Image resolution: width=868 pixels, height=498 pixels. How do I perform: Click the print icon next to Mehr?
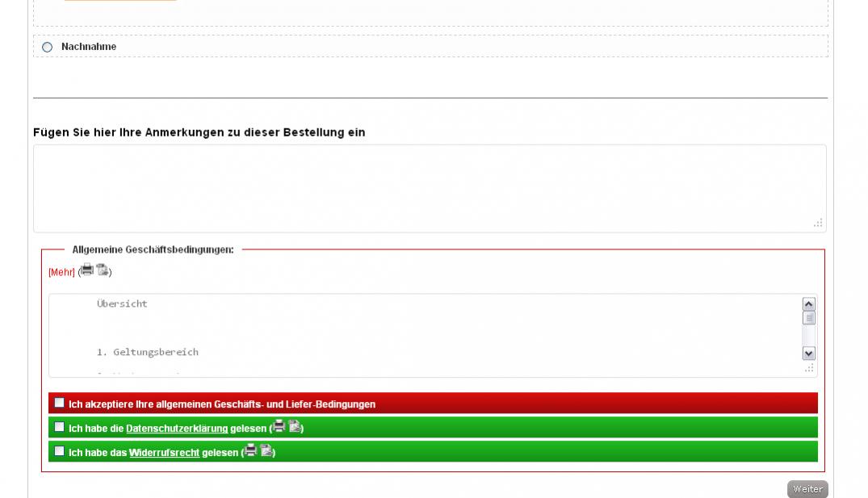click(87, 270)
